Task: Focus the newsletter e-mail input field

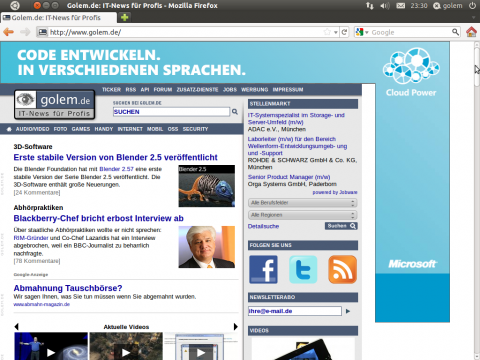Action: [295, 311]
